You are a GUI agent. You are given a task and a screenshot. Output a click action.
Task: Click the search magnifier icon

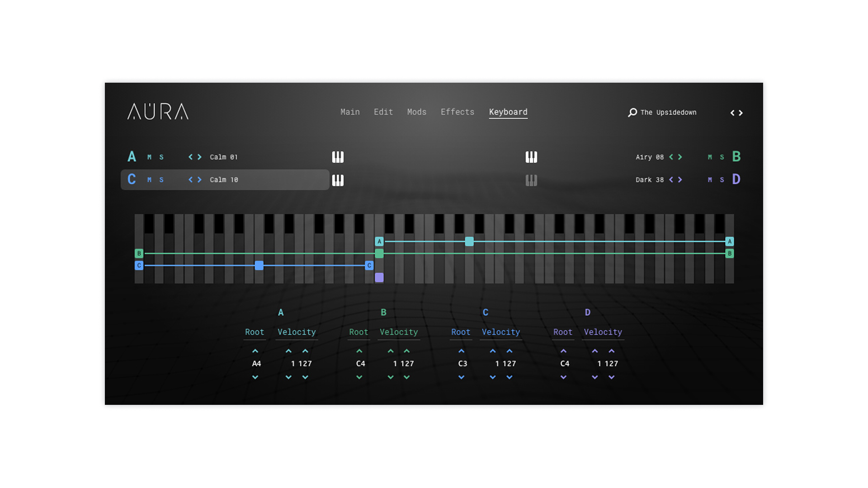(x=632, y=113)
